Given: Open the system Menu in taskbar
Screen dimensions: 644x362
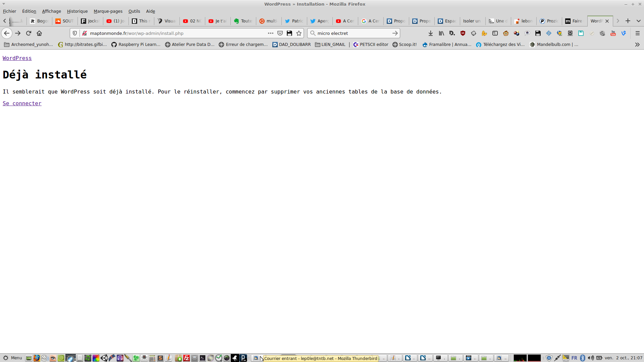Looking at the screenshot, I should coord(12,358).
